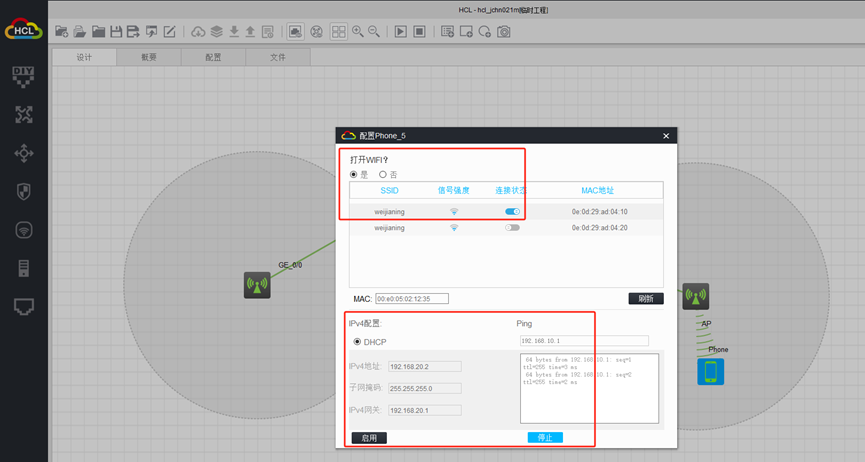This screenshot has height=462, width=865.
Task: Click the Save project toolbar icon
Action: tap(116, 32)
